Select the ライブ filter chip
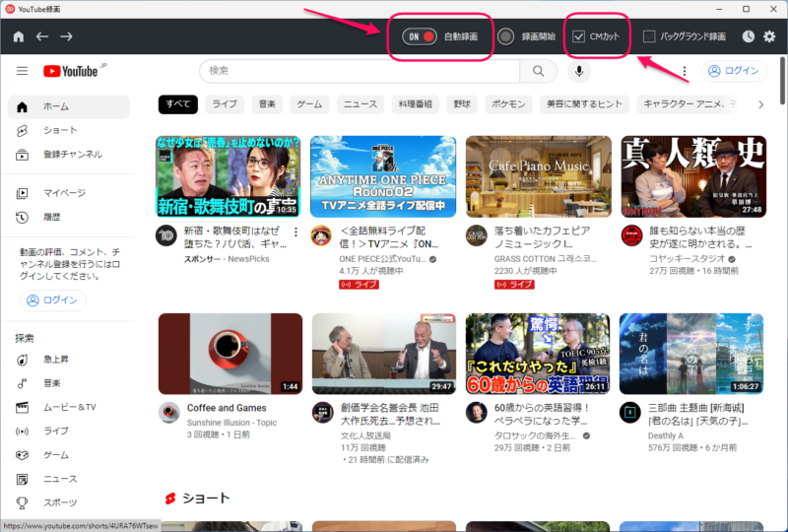Image resolution: width=788 pixels, height=532 pixels. pos(225,104)
